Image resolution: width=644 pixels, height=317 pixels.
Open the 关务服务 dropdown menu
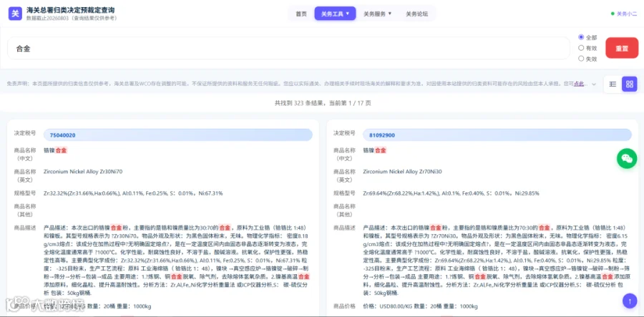tap(377, 14)
